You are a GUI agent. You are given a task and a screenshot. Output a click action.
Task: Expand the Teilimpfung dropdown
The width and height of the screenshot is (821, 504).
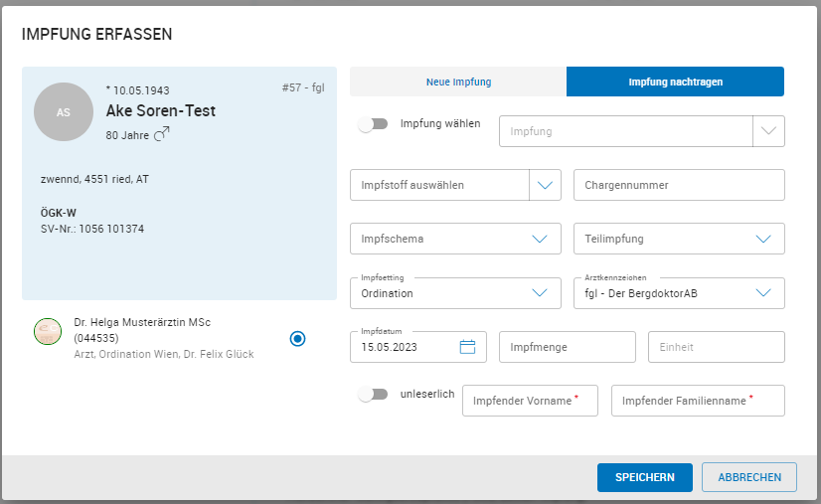click(763, 239)
